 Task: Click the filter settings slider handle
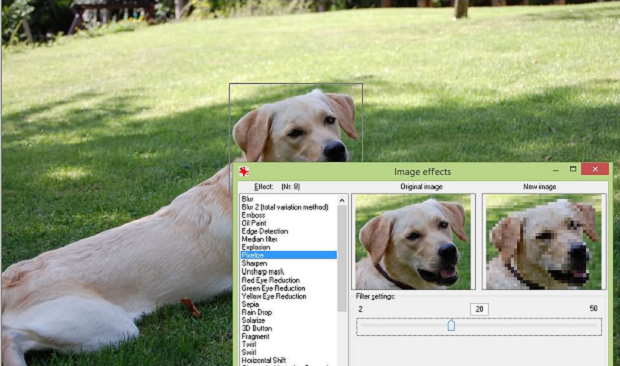pyautogui.click(x=451, y=325)
